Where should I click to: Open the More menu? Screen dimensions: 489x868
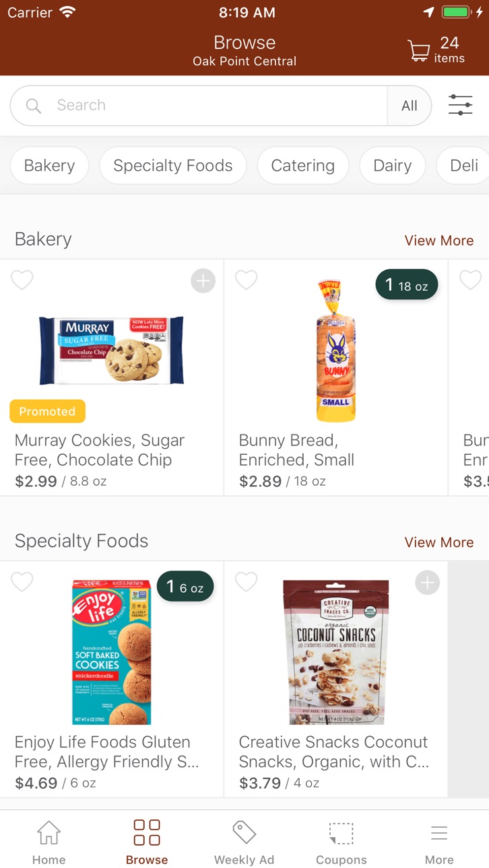coord(439,841)
